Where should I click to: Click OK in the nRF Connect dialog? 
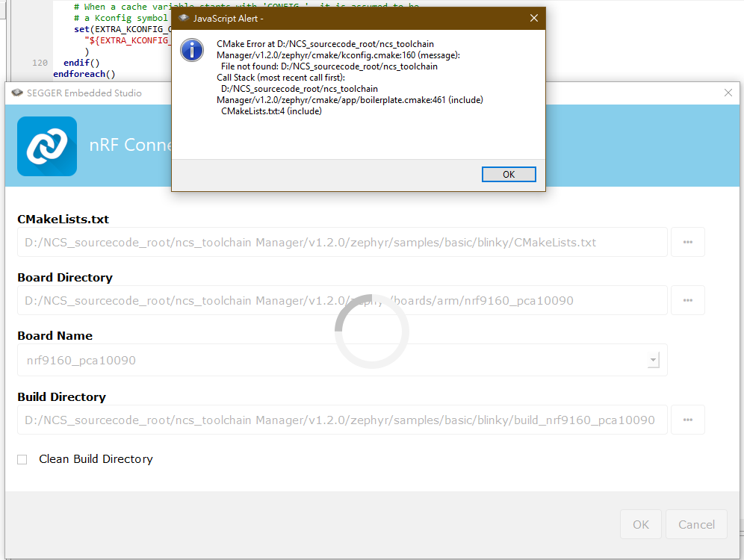641,524
